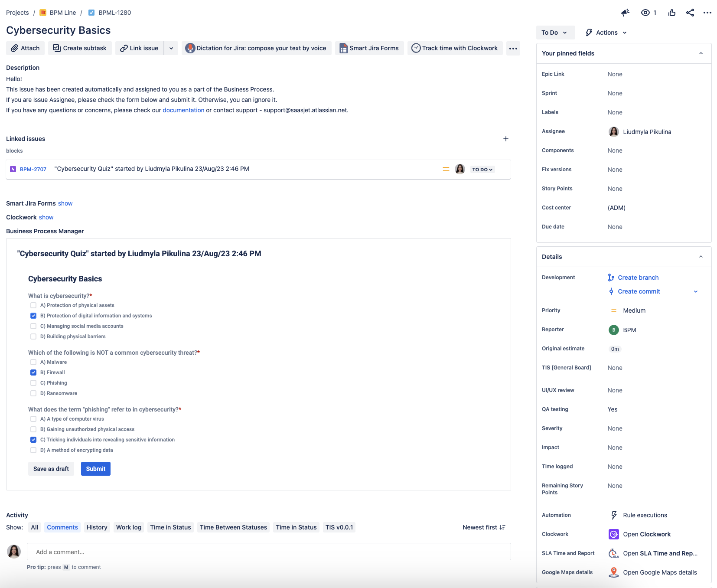Viewport: 717px width, 588px height.
Task: Open Clockwork from the details panel icon
Action: (x=613, y=534)
